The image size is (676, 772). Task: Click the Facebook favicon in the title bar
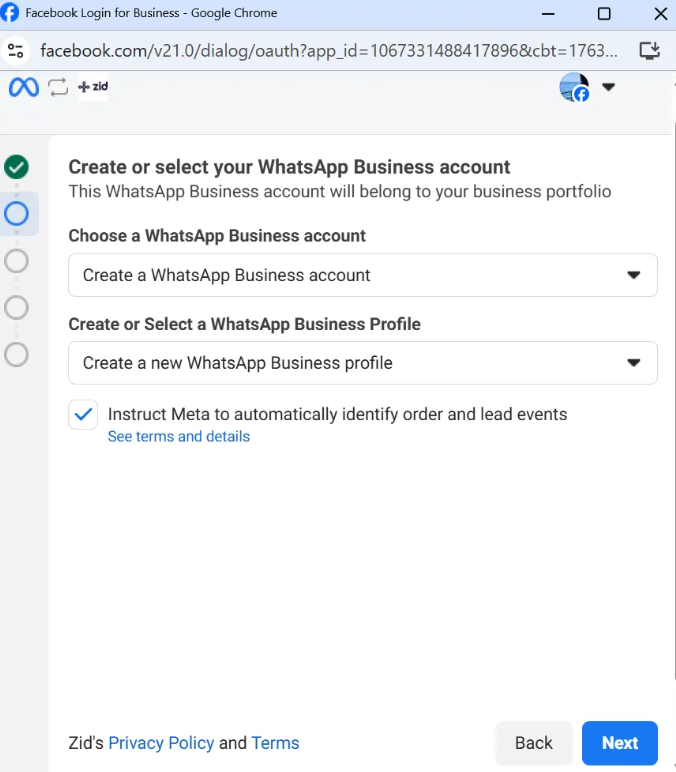[x=9, y=12]
